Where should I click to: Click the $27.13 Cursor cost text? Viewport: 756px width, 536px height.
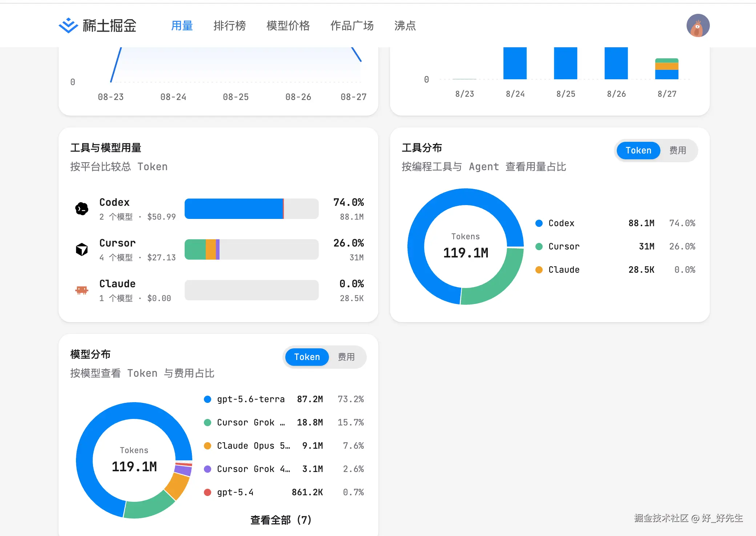161,257
